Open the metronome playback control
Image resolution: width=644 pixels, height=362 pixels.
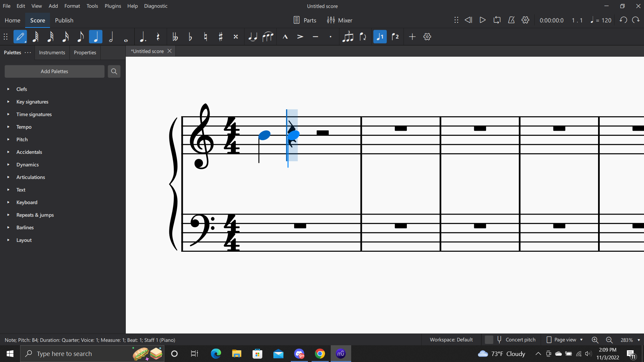(511, 20)
